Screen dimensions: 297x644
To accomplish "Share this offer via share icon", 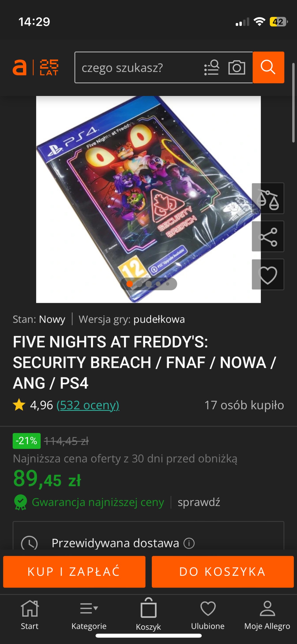I will (x=268, y=236).
